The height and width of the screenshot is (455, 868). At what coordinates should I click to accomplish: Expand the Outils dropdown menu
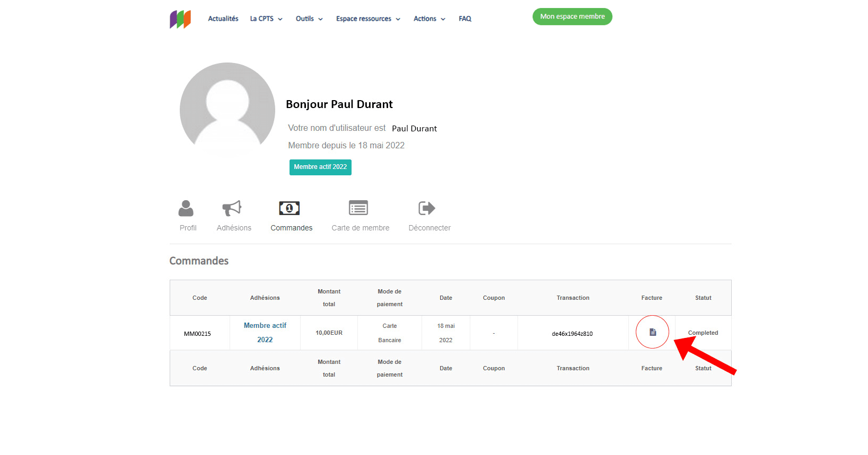point(309,19)
